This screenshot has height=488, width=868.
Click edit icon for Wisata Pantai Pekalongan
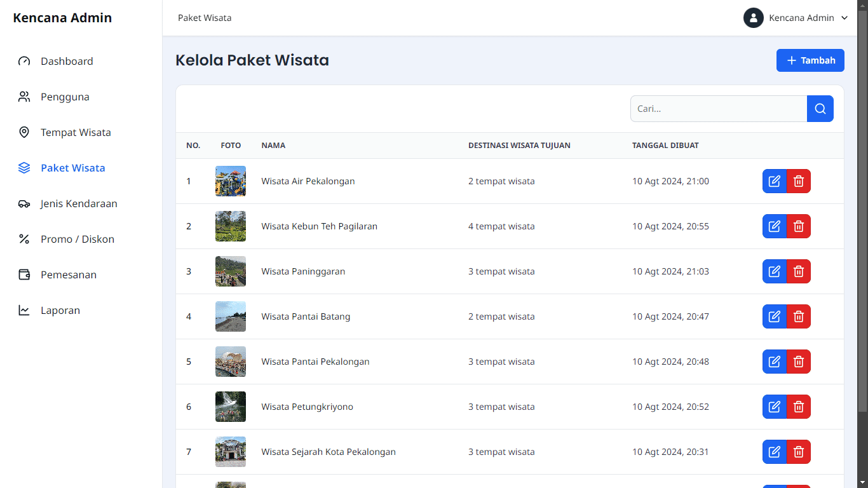click(774, 362)
